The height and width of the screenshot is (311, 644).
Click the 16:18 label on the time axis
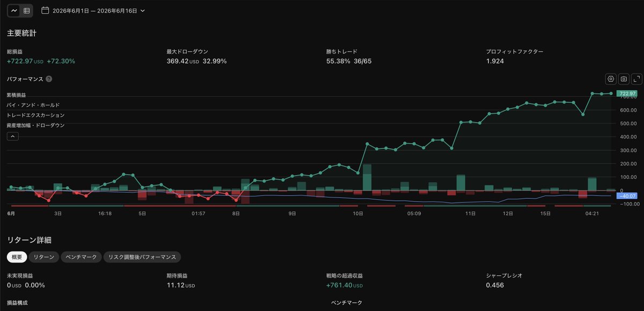tap(105, 213)
